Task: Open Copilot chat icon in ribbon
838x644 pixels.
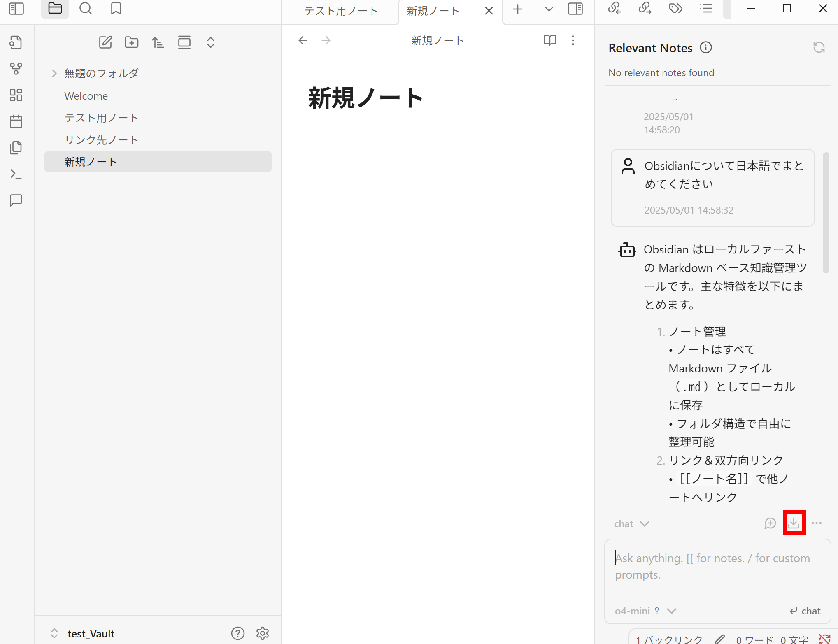Action: (x=16, y=200)
